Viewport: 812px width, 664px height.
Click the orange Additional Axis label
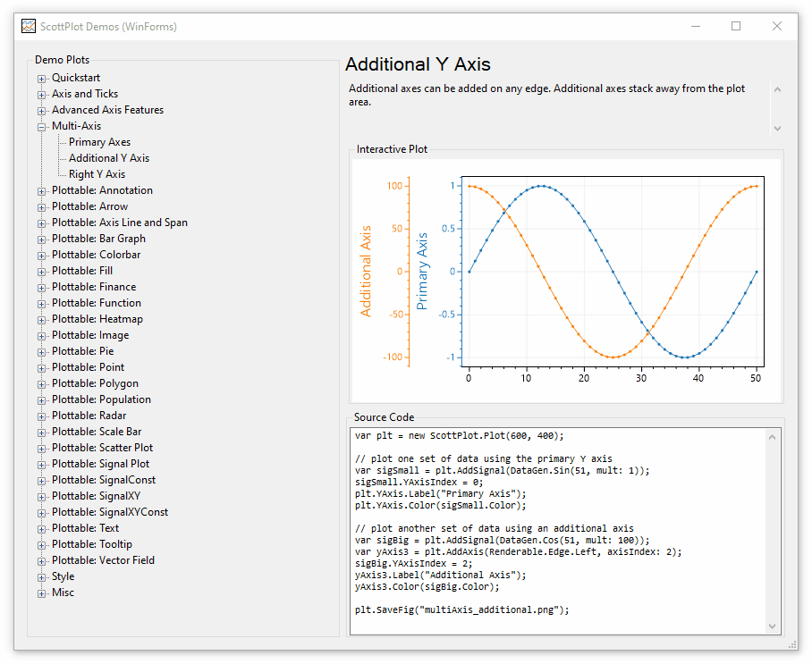click(x=366, y=271)
